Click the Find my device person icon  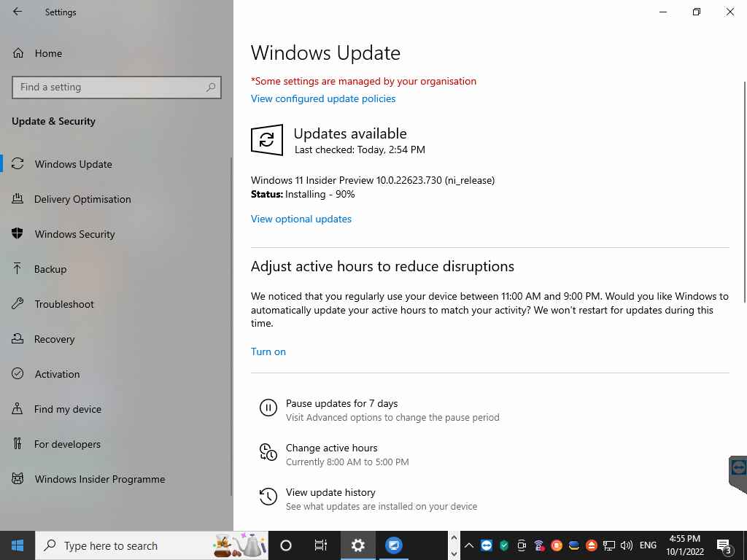[18, 408]
